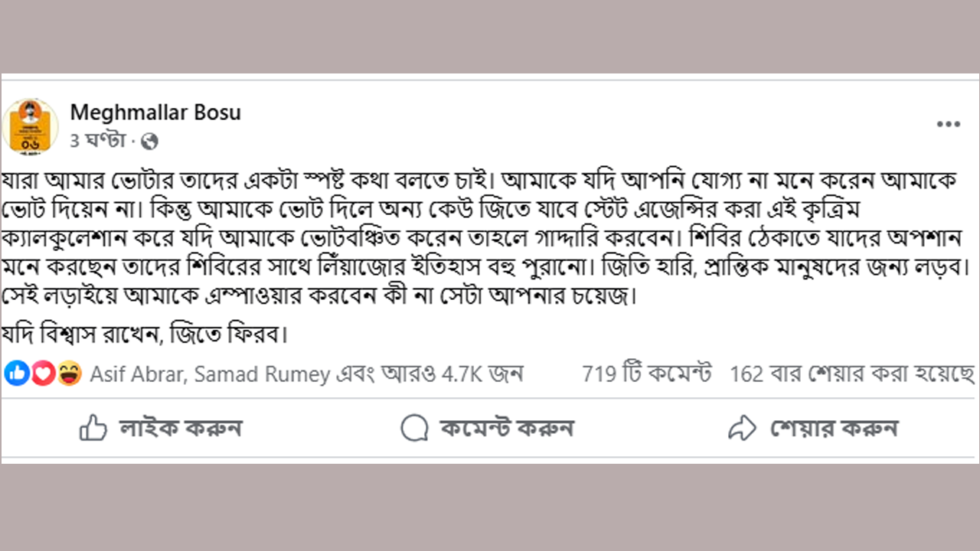Click the red heart Love reaction

click(42, 373)
